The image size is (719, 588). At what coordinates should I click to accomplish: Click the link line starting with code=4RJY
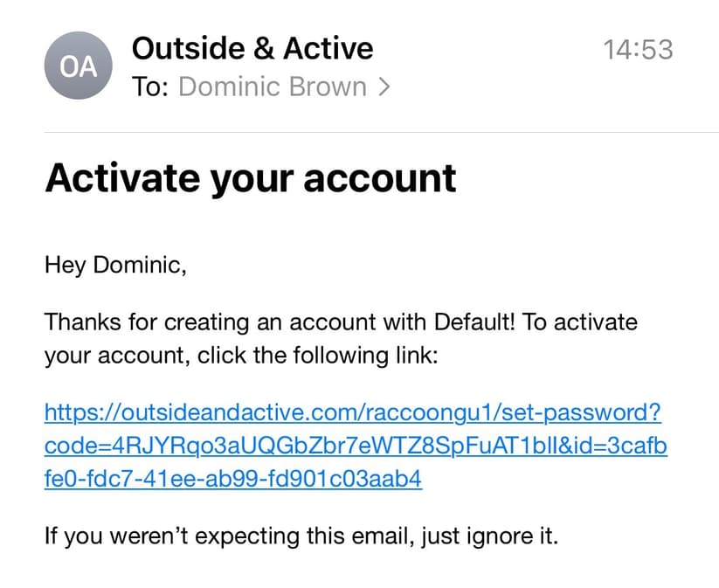(x=356, y=446)
